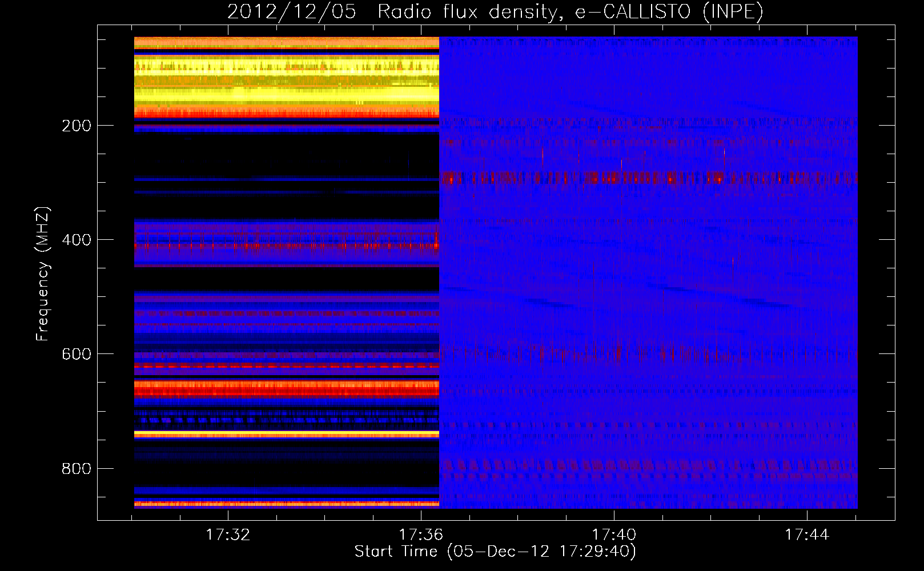This screenshot has height=571, width=924.
Task: Click the 'Frequency (MHZ)' axis label
Action: pyautogui.click(x=43, y=274)
